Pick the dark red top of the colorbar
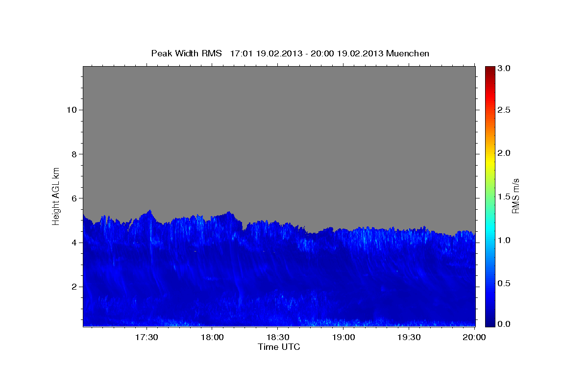 point(490,70)
